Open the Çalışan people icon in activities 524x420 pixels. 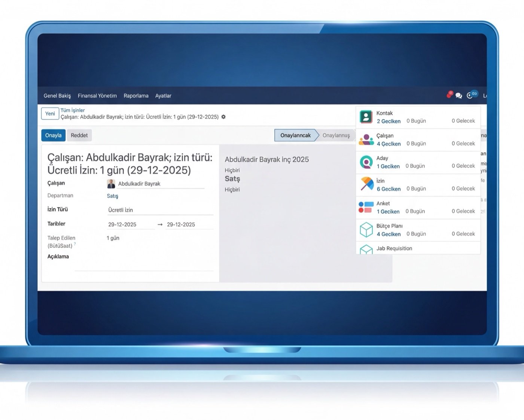pos(366,140)
